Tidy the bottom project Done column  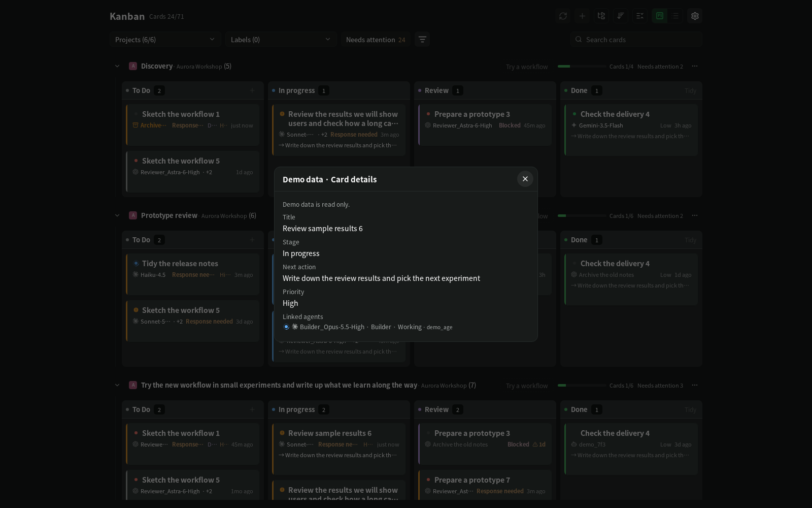(x=690, y=409)
